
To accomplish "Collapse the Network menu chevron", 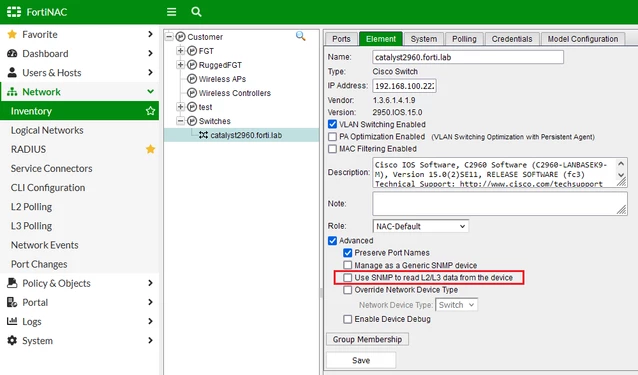I will click(150, 92).
